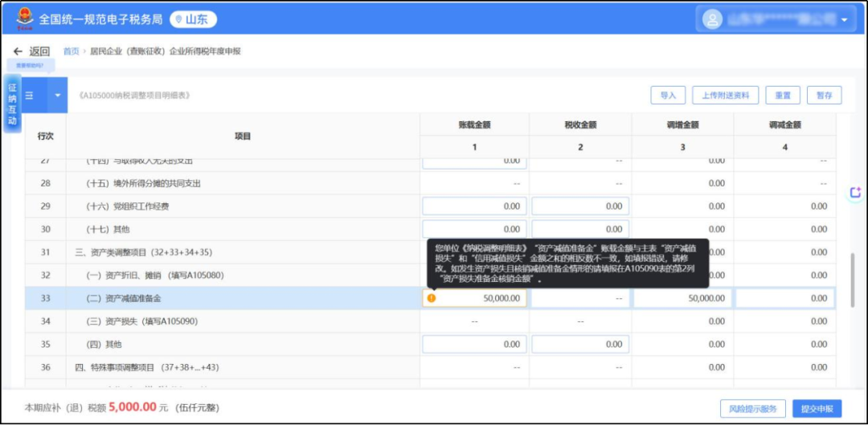Click the orange warning icon in row 33
Viewport: 868px width, 425px height.
(x=432, y=298)
